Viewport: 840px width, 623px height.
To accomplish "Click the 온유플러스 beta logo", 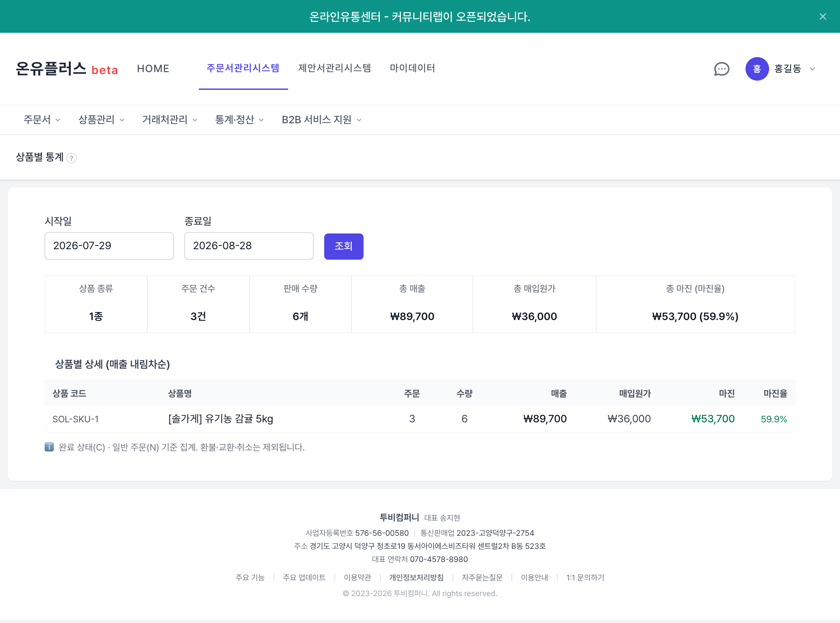I will click(x=67, y=69).
